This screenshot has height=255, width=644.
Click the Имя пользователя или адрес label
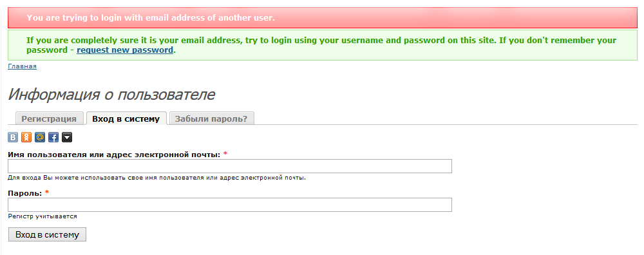[114, 155]
